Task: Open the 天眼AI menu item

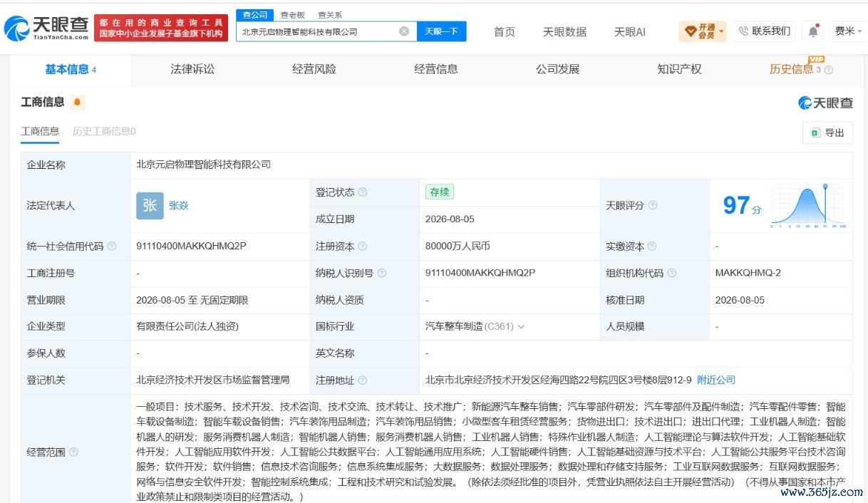Action: coord(630,31)
